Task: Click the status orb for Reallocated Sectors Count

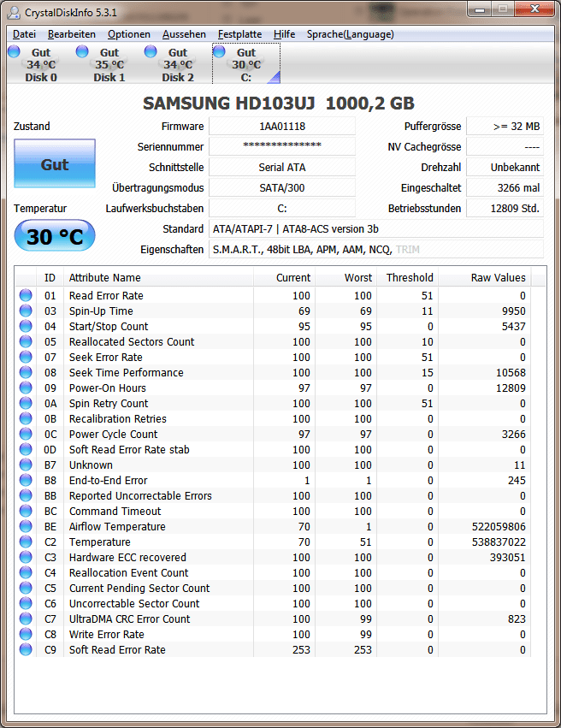Action: pyautogui.click(x=26, y=341)
